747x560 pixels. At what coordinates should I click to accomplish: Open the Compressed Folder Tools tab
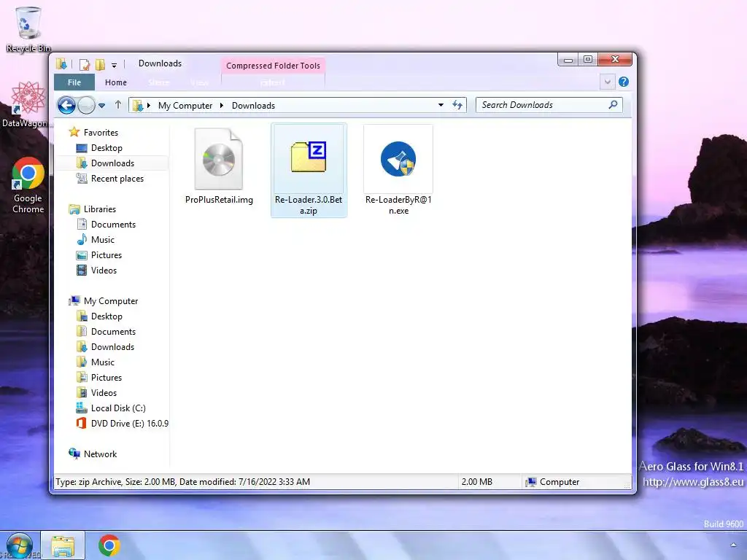273,66
